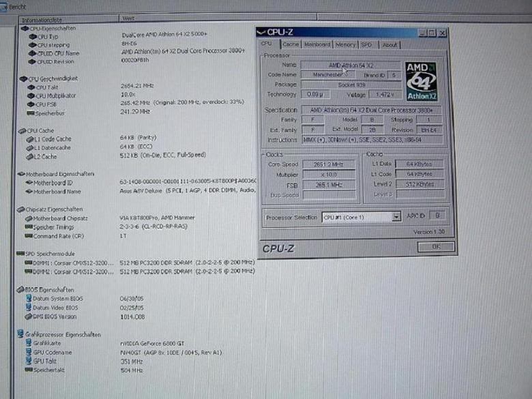Click the Core Speed value field
The height and width of the screenshot is (399, 532).
tap(329, 164)
